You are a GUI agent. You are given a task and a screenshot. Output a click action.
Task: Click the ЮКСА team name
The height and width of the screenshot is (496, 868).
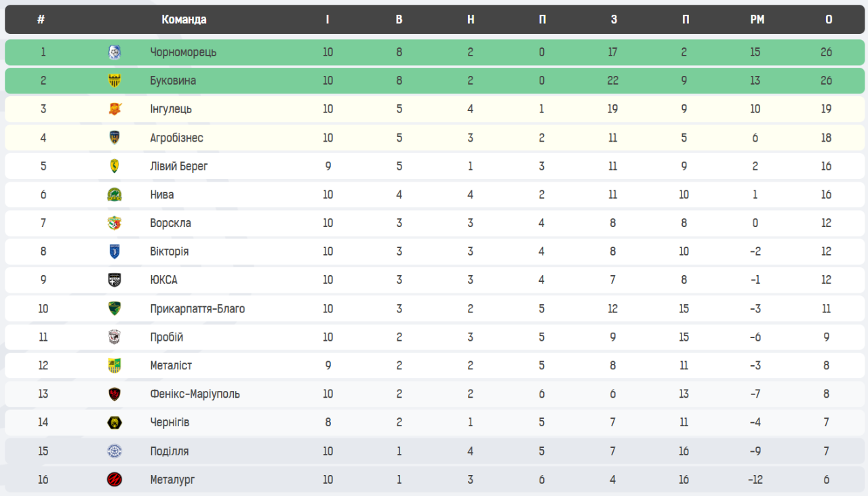163,280
